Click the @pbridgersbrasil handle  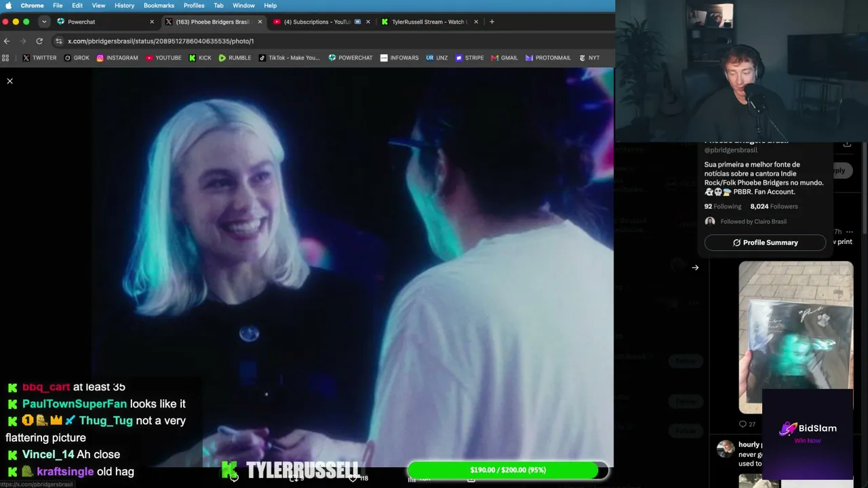point(730,150)
